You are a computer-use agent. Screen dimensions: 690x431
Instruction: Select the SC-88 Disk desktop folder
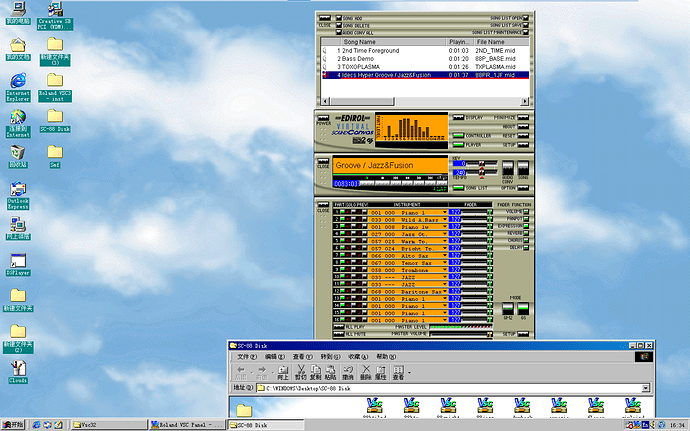[x=55, y=121]
